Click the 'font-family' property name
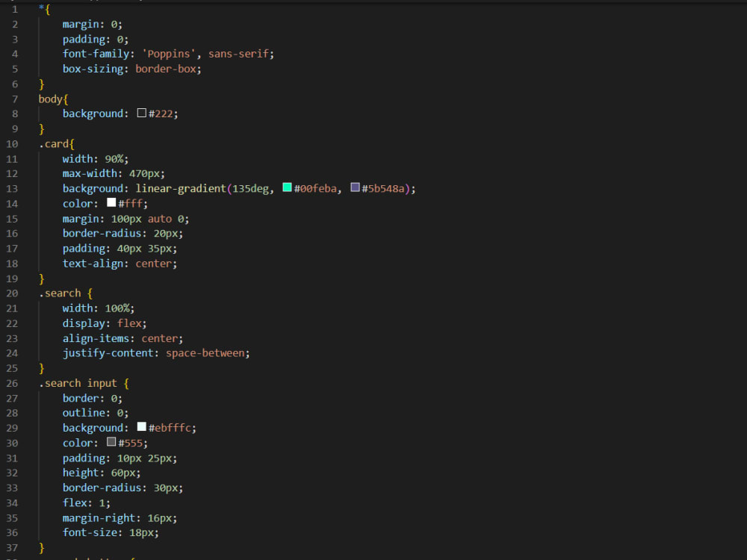This screenshot has height=560, width=747. coord(96,54)
